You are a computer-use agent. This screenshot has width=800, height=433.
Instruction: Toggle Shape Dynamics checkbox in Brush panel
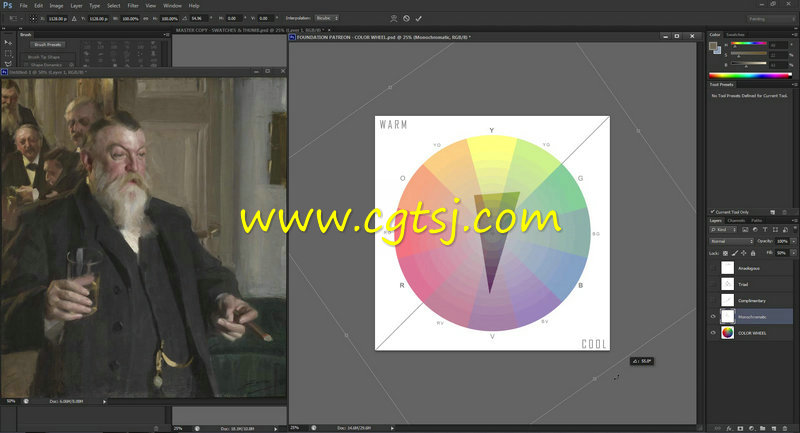(x=26, y=65)
